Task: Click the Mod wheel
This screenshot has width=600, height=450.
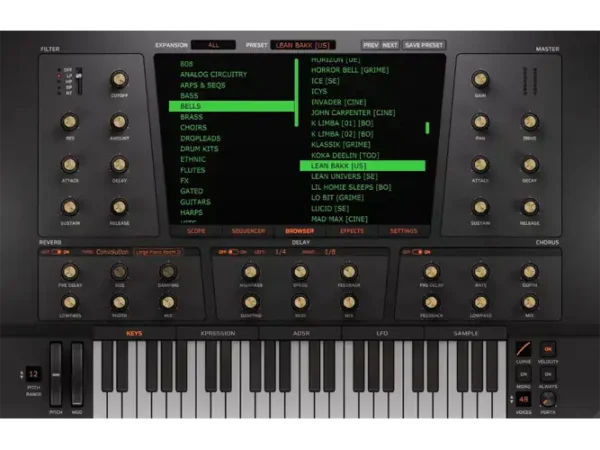Action: tap(77, 374)
